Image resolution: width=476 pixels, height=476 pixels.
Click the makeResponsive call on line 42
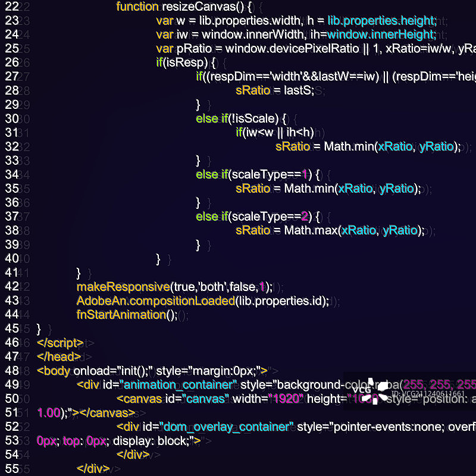(123, 287)
